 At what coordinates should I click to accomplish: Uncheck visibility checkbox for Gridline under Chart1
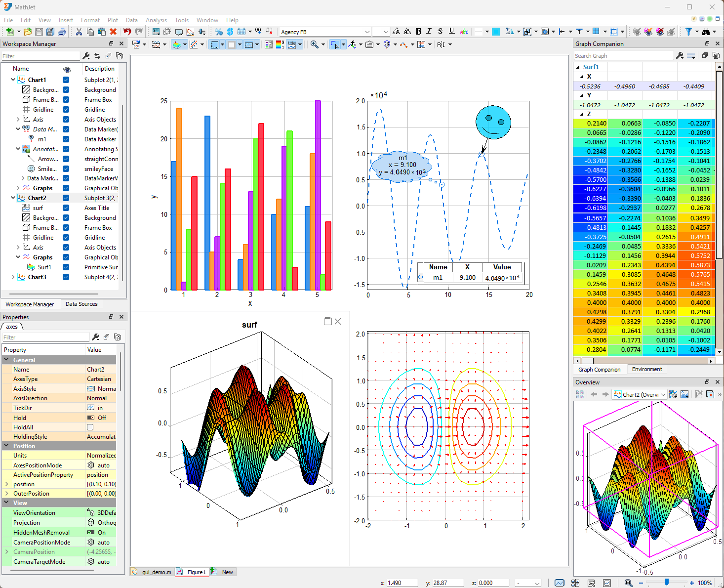66,110
